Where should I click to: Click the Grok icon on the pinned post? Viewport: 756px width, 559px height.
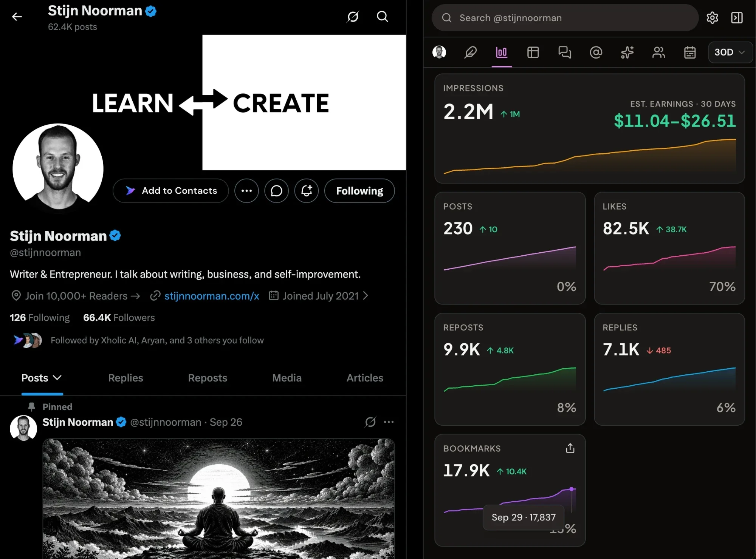(x=370, y=422)
